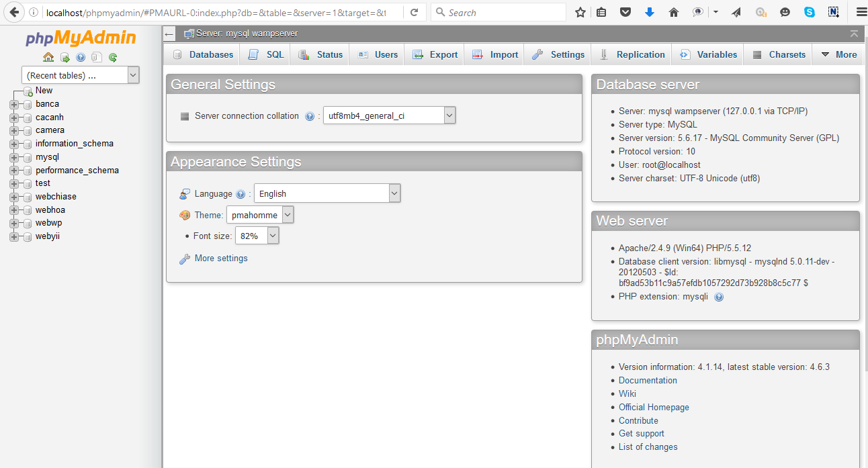Expand the mysql database tree node
The width and height of the screenshot is (868, 468).
pyautogui.click(x=13, y=157)
